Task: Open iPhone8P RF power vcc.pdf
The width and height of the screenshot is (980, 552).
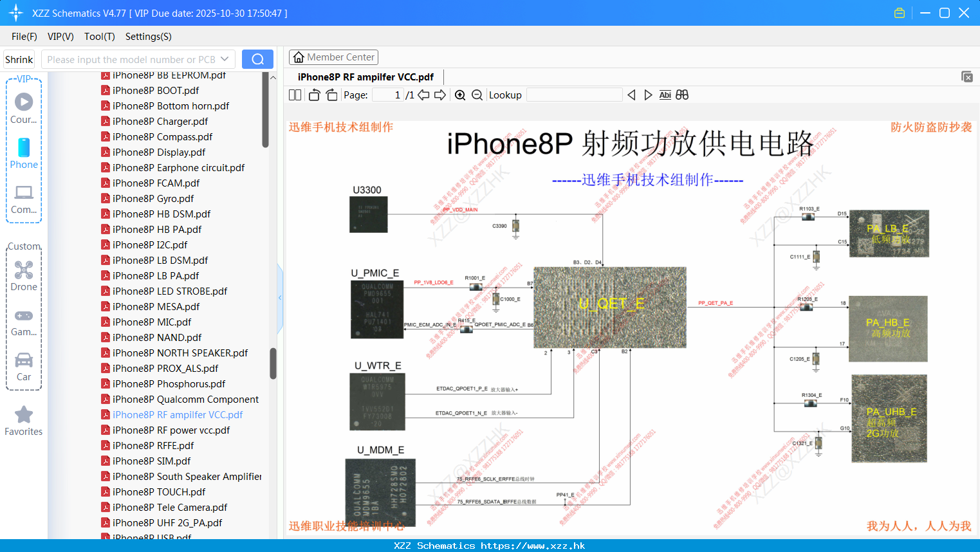Action: click(x=171, y=430)
